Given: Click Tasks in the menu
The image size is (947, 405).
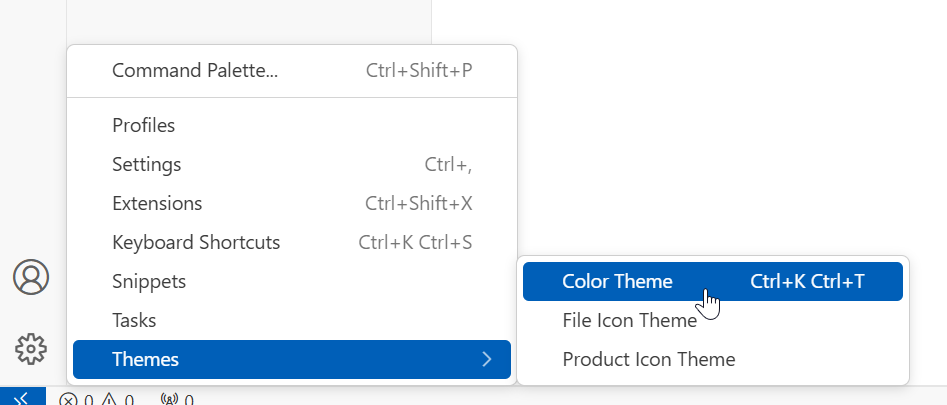Looking at the screenshot, I should 134,321.
